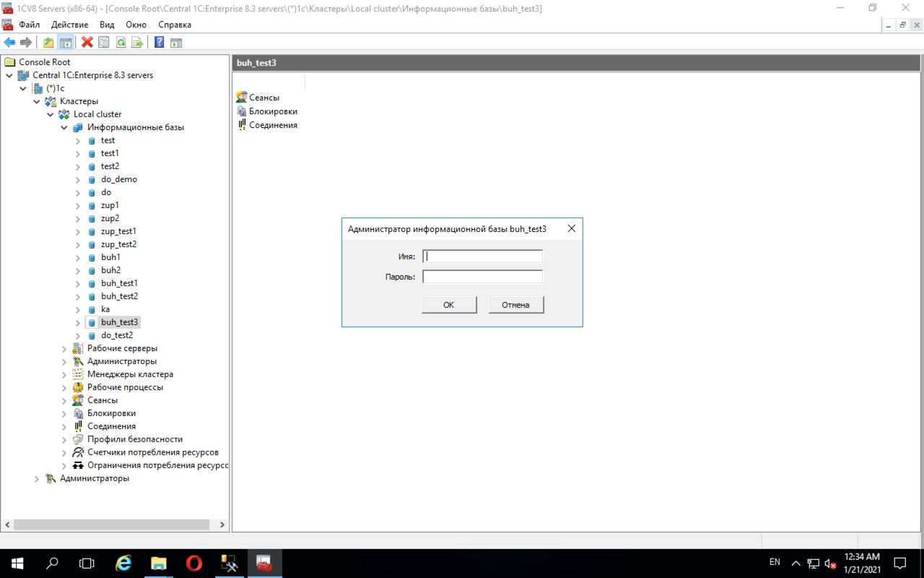This screenshot has height=578, width=924.
Task: Open the notification center icon
Action: [900, 564]
